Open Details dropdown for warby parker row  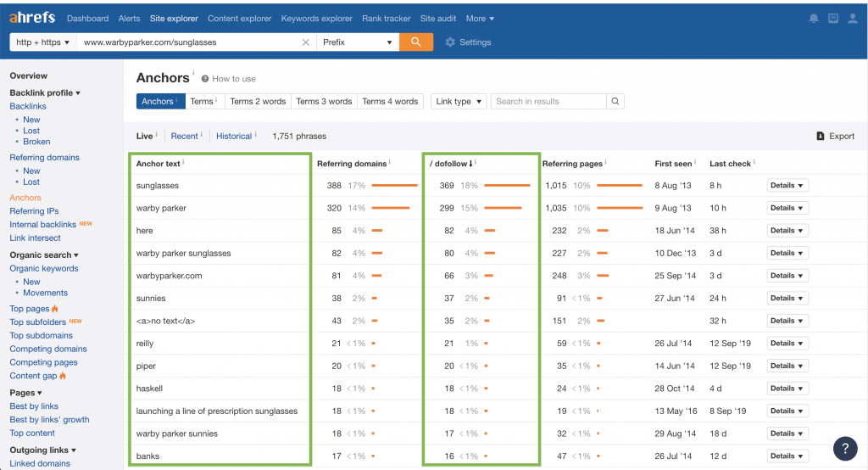(787, 208)
